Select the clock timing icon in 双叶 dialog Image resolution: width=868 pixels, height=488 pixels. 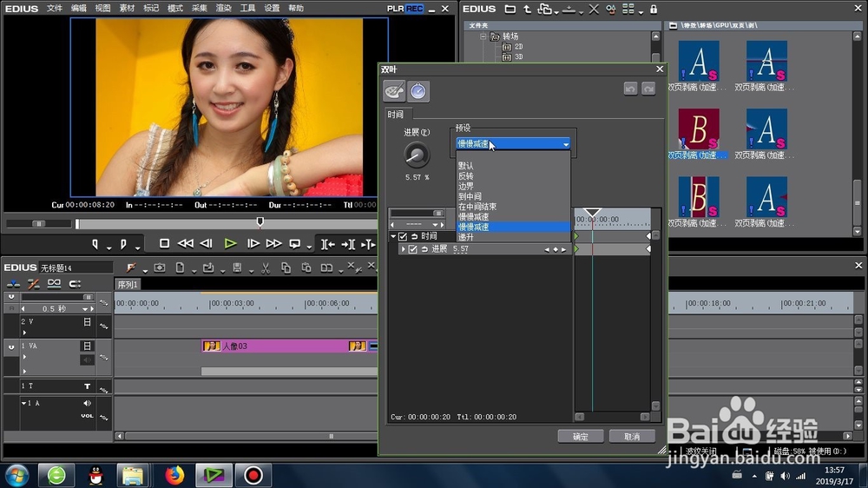pos(418,91)
